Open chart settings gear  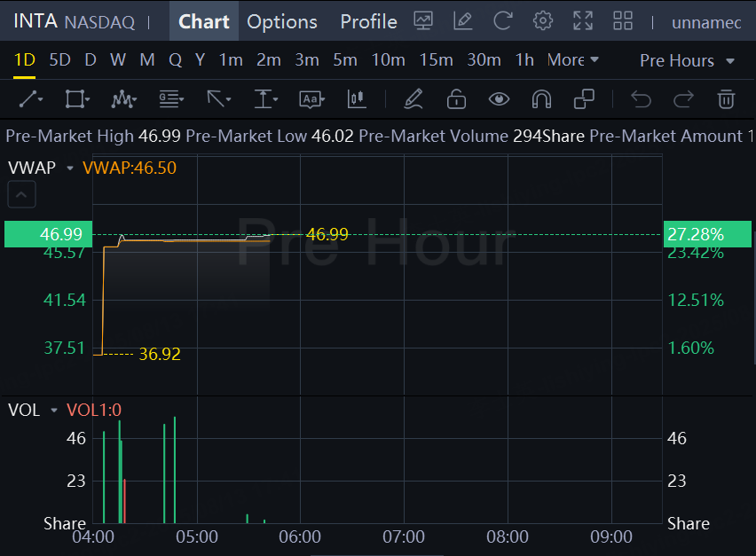point(543,21)
